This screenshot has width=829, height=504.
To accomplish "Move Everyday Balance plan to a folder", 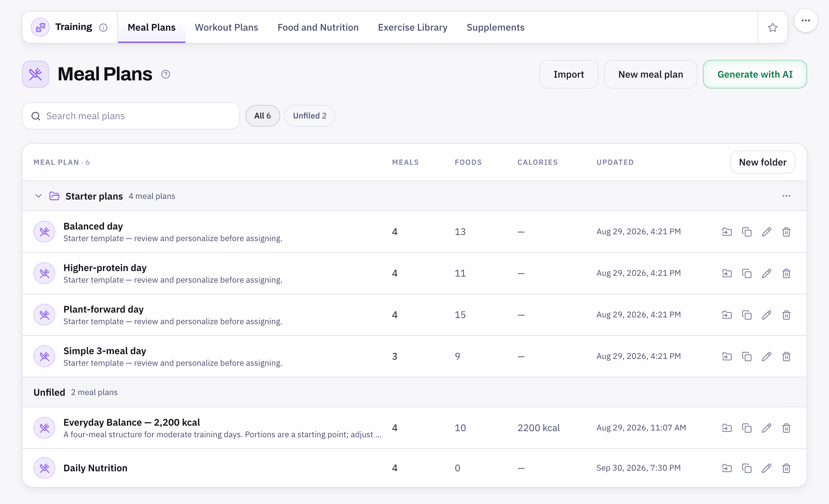I will pos(727,428).
